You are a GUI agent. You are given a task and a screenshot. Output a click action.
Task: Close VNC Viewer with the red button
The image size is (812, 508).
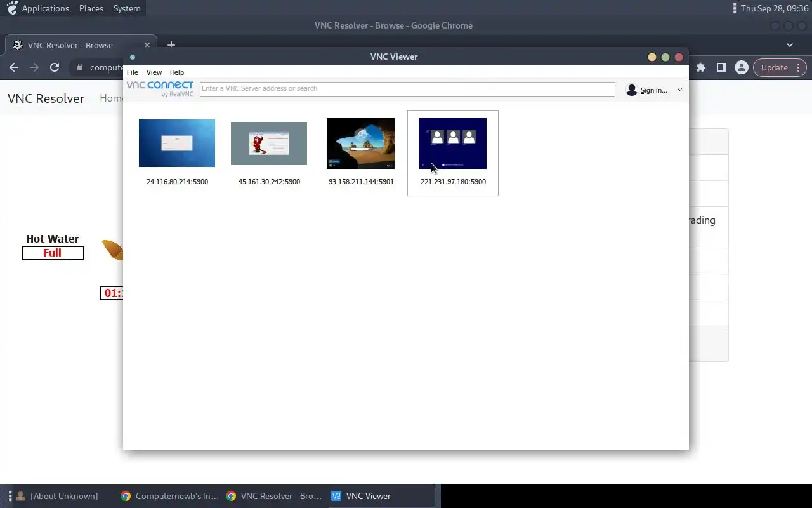678,57
